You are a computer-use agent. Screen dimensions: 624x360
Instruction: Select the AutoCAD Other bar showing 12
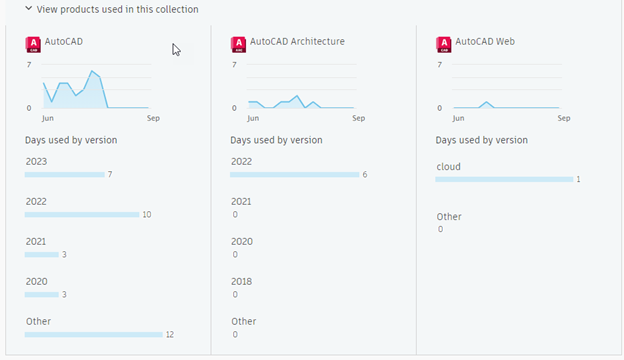pyautogui.click(x=94, y=335)
